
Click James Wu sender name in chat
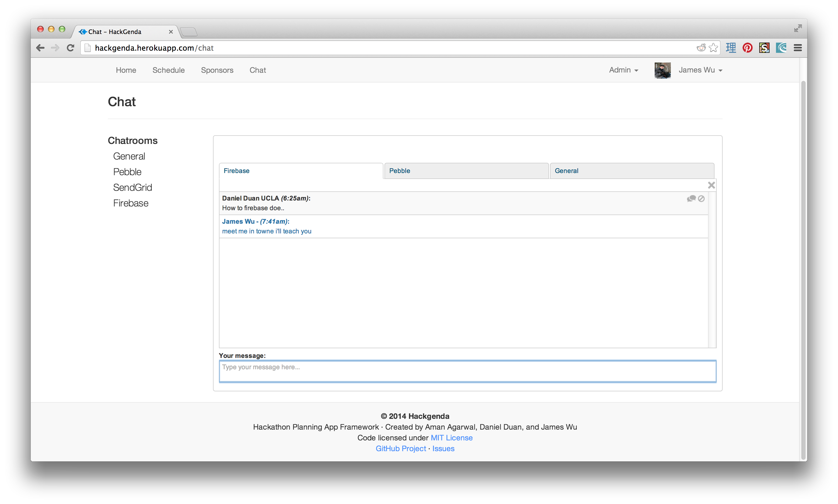238,221
